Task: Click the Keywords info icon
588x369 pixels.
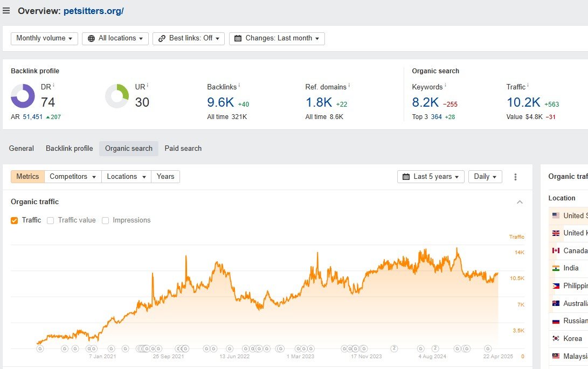Action: click(x=446, y=86)
